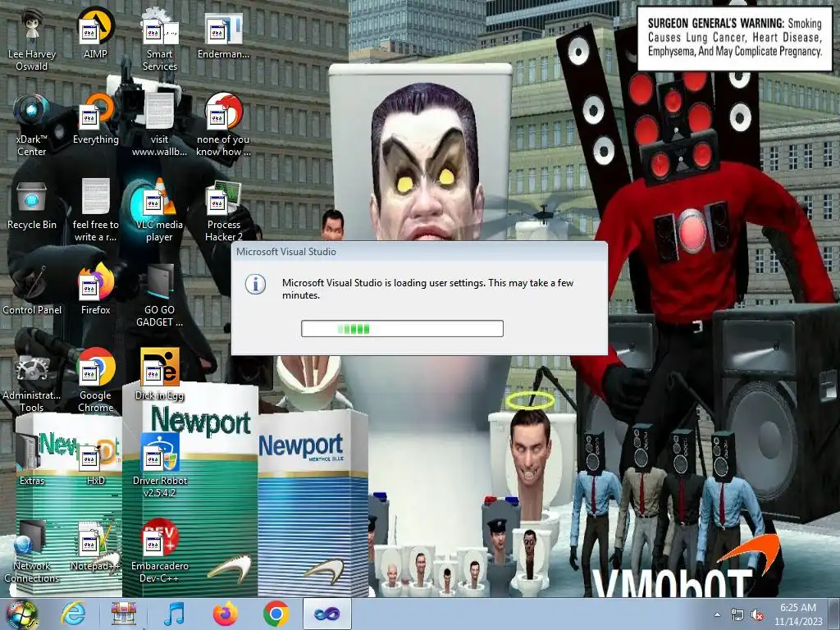Launch Chrome from the taskbar
Image resolution: width=840 pixels, height=630 pixels.
[276, 614]
